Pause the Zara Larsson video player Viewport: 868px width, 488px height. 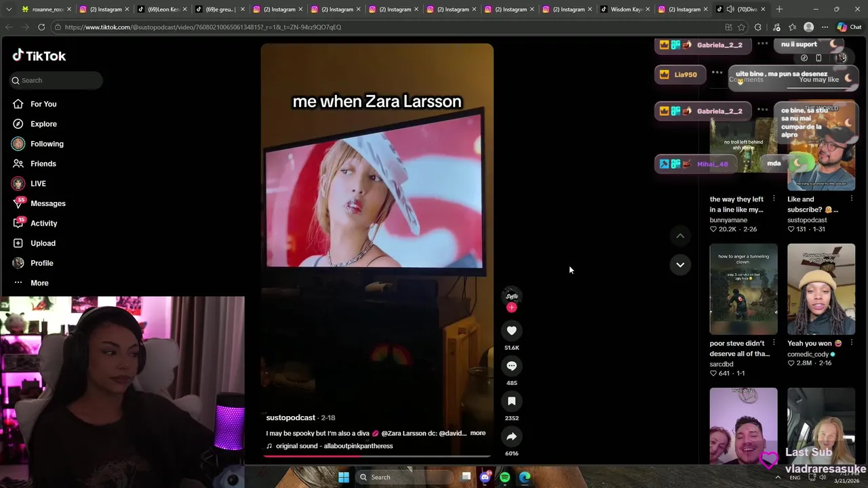[377, 251]
